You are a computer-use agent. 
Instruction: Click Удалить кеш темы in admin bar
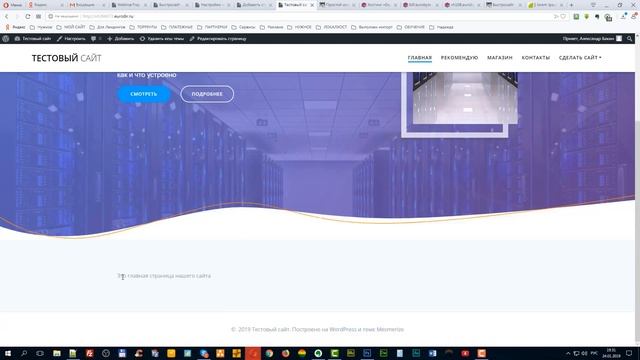162,39
